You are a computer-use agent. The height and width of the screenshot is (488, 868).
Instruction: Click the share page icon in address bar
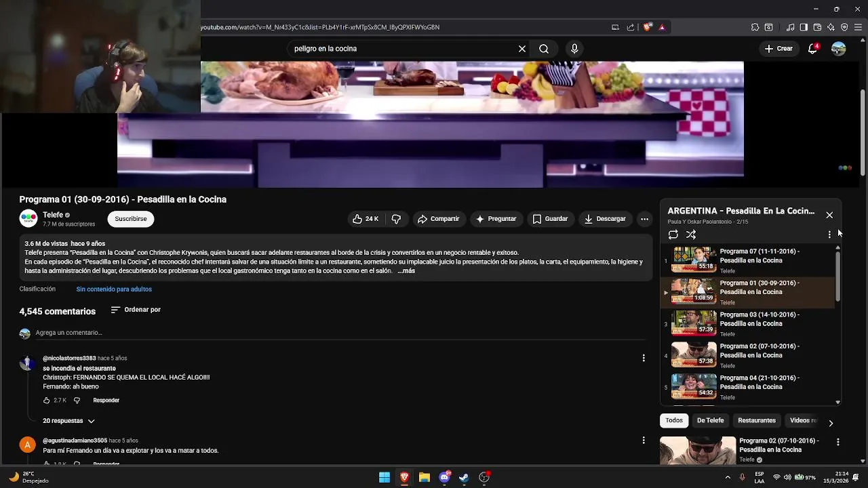(631, 27)
